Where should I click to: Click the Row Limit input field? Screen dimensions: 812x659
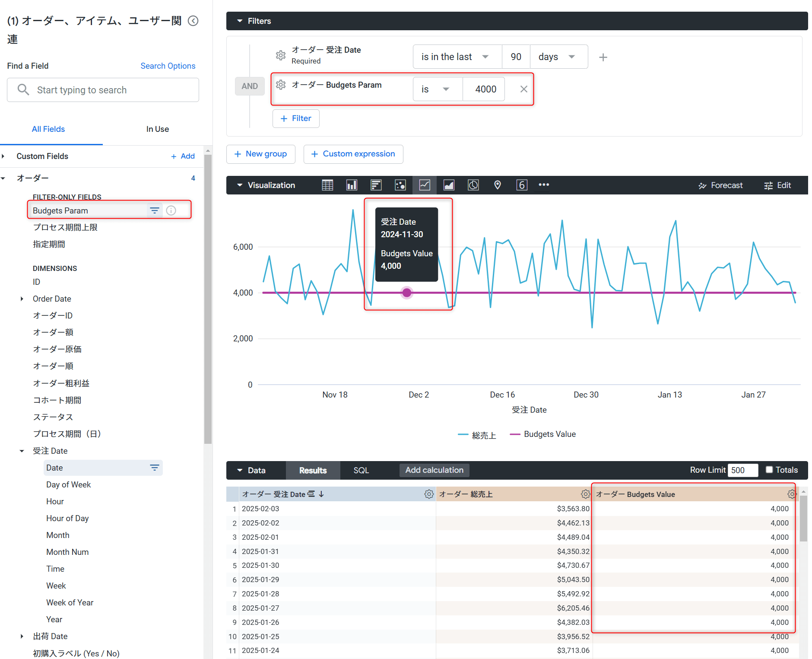[x=742, y=470]
